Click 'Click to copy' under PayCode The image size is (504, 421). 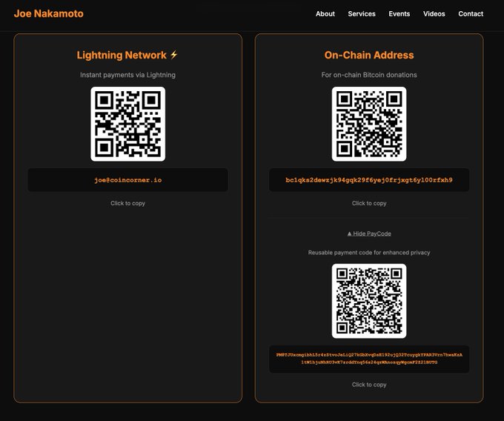coord(369,385)
